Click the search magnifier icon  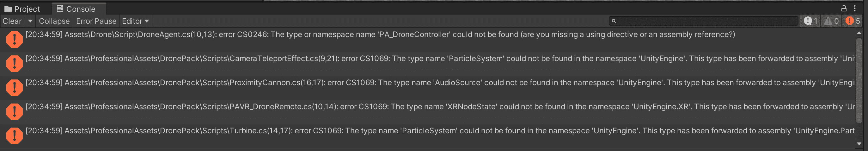614,21
